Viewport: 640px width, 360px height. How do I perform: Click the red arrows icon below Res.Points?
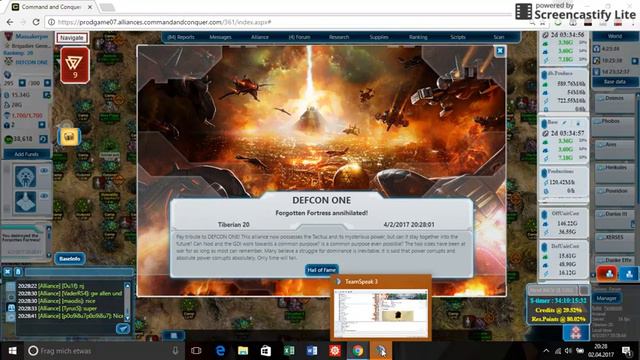click(x=576, y=333)
